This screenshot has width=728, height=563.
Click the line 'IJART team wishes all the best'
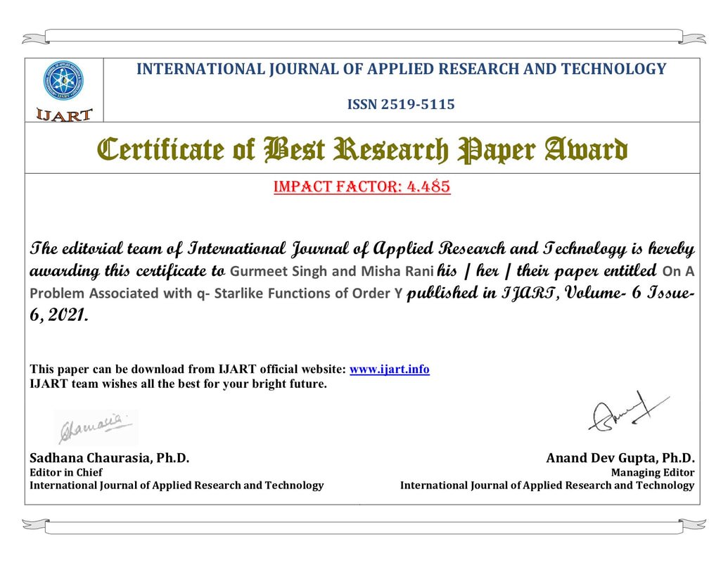point(178,384)
